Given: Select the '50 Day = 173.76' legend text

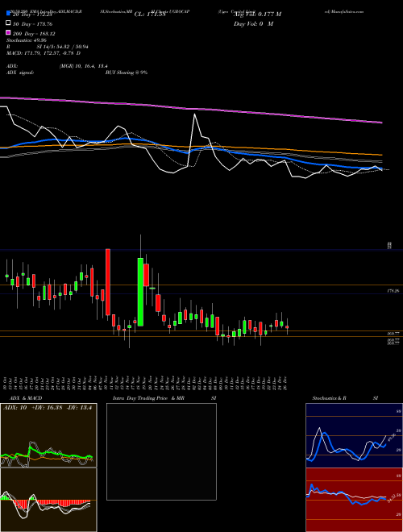Looking at the screenshot, I should click(x=32, y=24).
